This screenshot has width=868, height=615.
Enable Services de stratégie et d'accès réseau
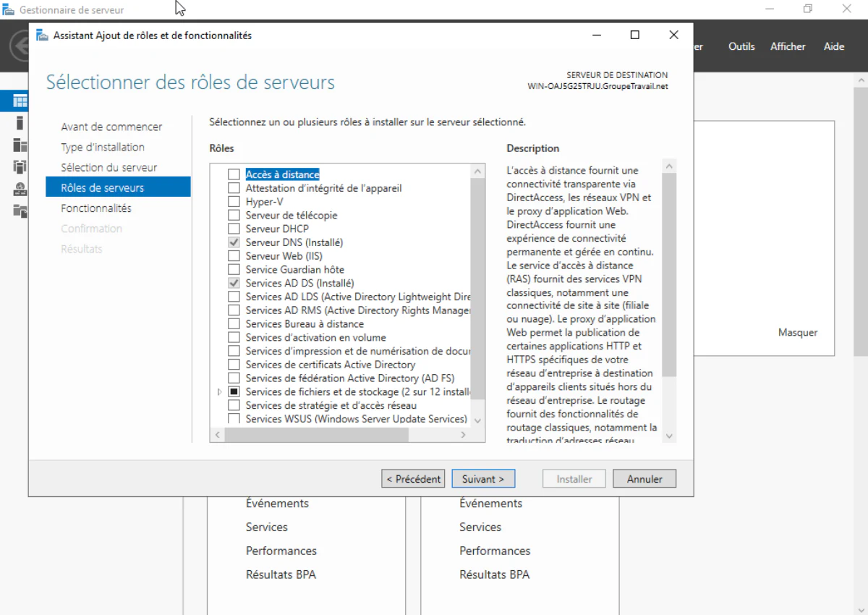click(x=234, y=405)
